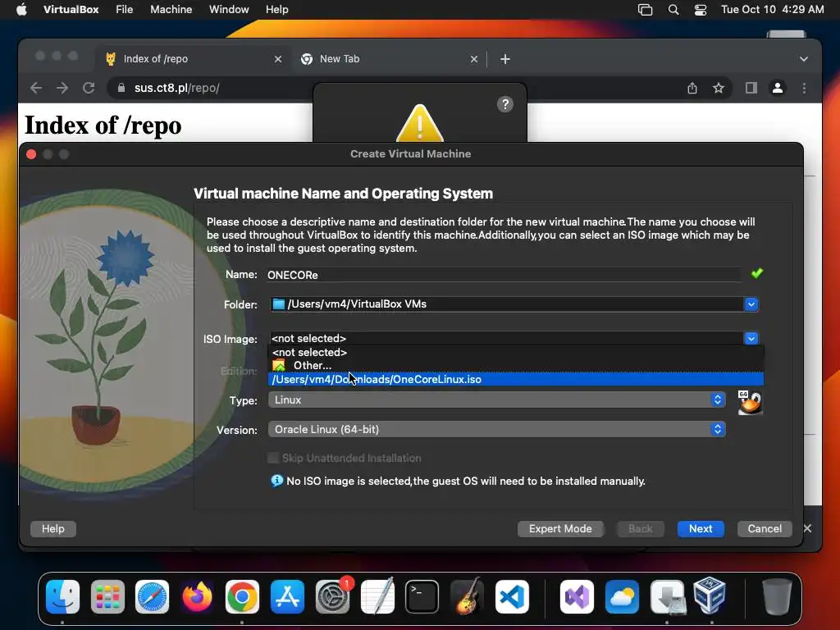Image resolution: width=840 pixels, height=630 pixels.
Task: Open the File menu
Action: click(125, 10)
